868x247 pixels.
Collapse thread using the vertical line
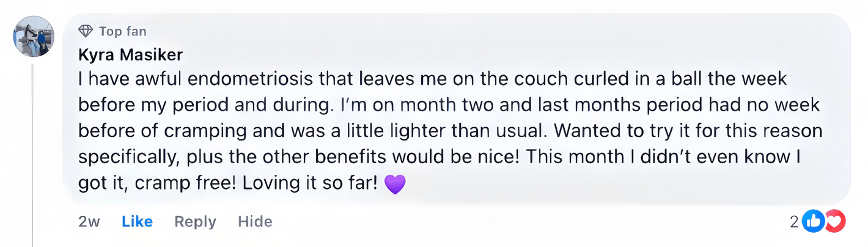coord(32,153)
